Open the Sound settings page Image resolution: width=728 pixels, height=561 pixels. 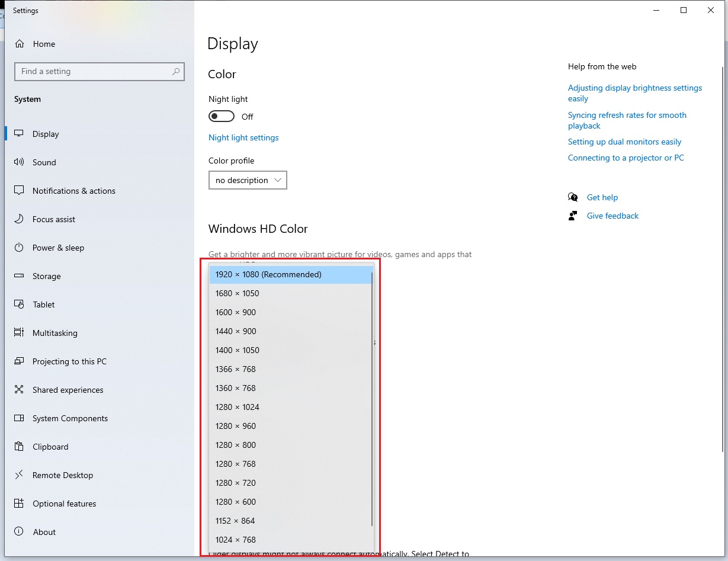(100, 162)
